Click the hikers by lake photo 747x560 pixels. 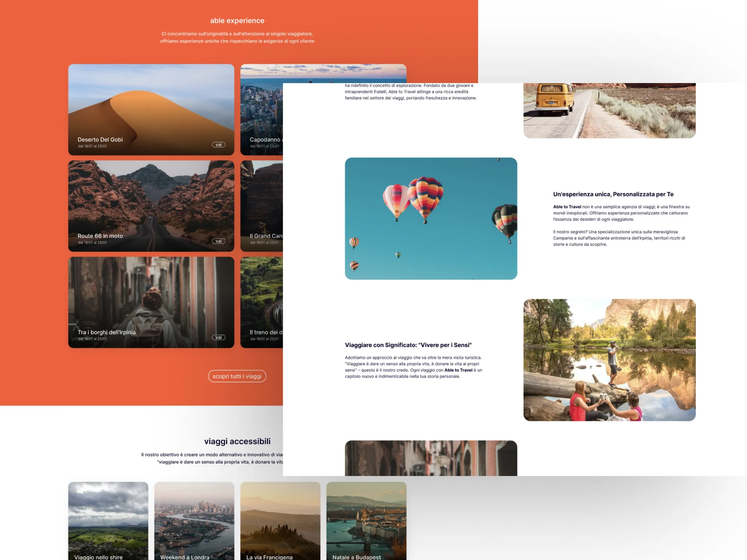click(x=609, y=360)
